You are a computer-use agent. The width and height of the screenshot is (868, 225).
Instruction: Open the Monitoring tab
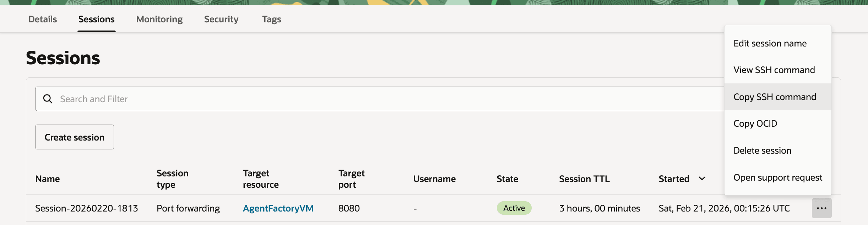click(x=159, y=19)
